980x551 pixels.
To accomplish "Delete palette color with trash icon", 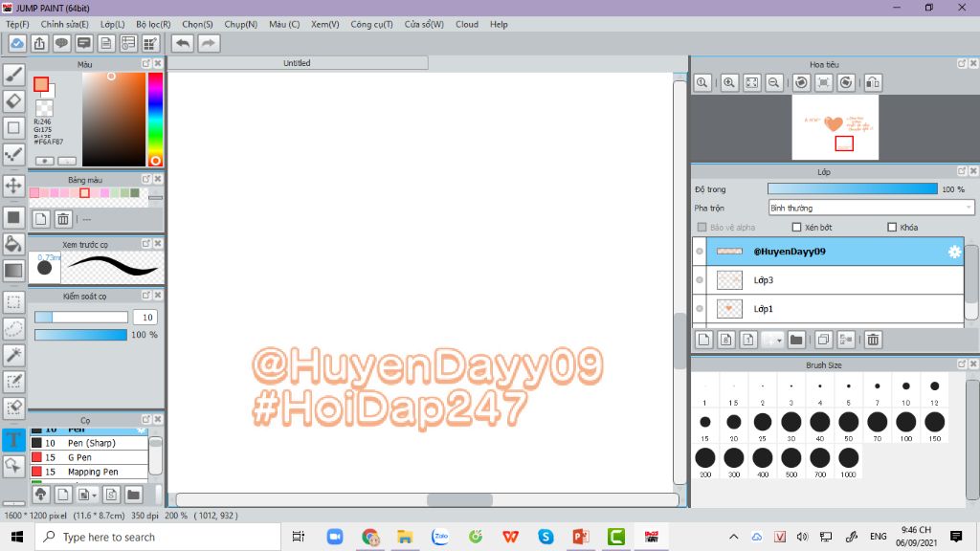I will pos(63,219).
